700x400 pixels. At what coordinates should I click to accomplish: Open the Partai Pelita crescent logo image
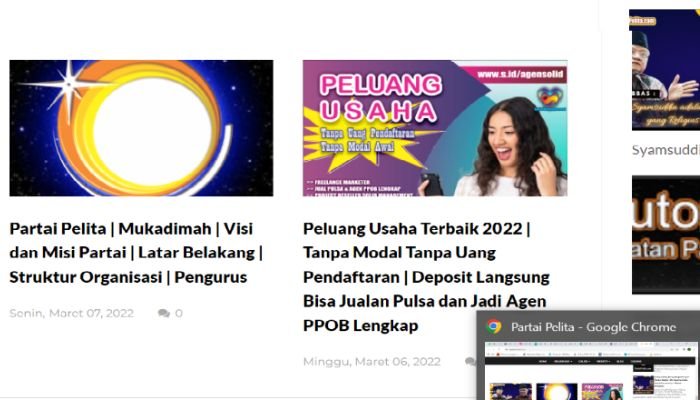point(141,128)
